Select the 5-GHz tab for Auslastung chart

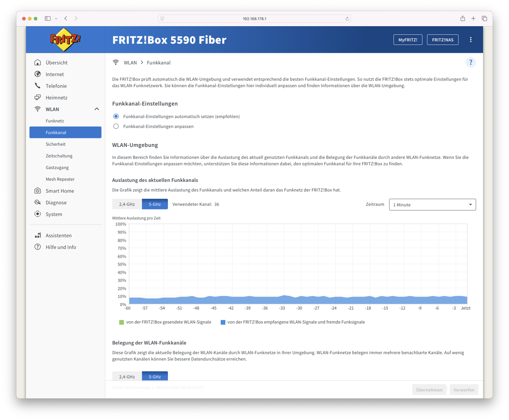155,204
